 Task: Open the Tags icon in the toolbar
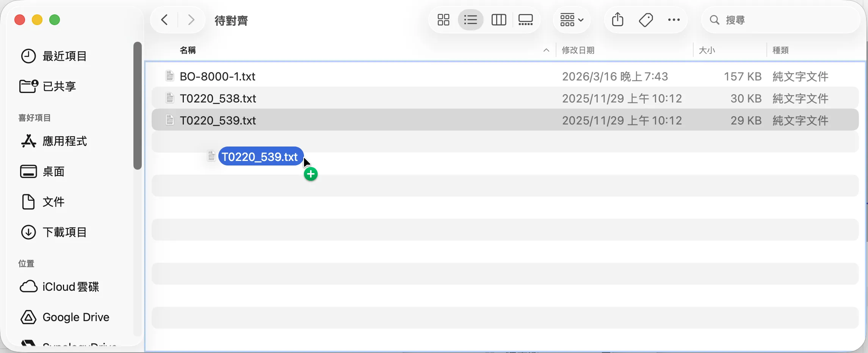pyautogui.click(x=646, y=19)
